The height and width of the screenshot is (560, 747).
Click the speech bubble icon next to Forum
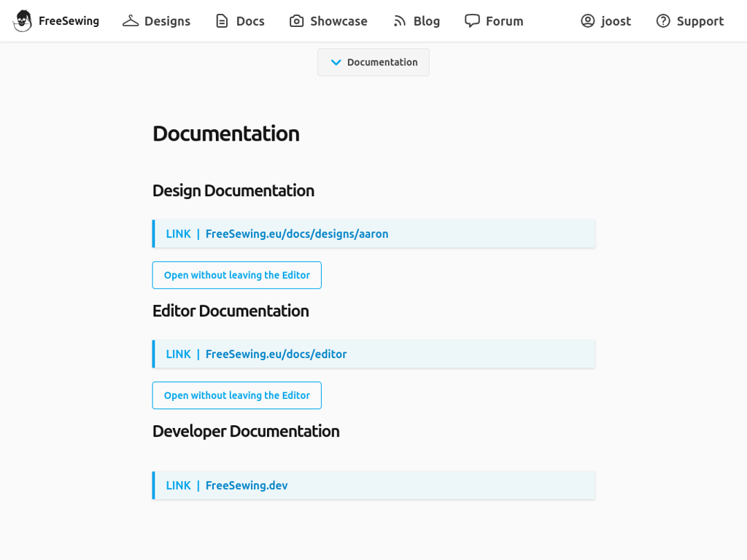[x=472, y=21]
